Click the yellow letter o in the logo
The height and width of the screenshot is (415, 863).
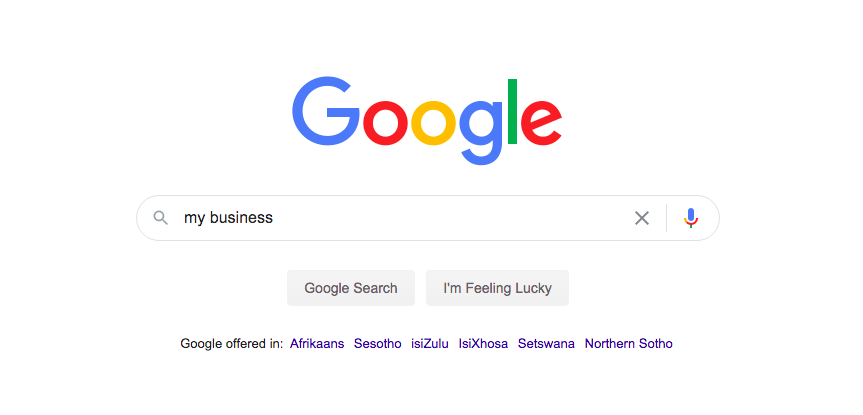[434, 122]
